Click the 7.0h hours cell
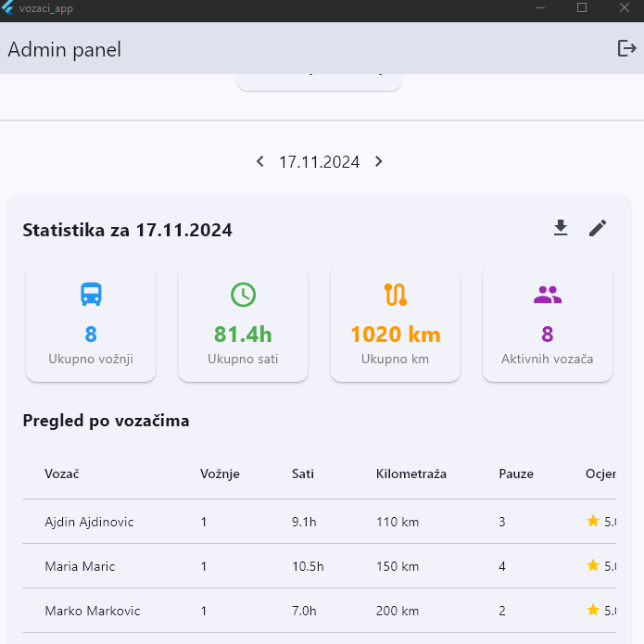The height and width of the screenshot is (644, 644). click(304, 611)
